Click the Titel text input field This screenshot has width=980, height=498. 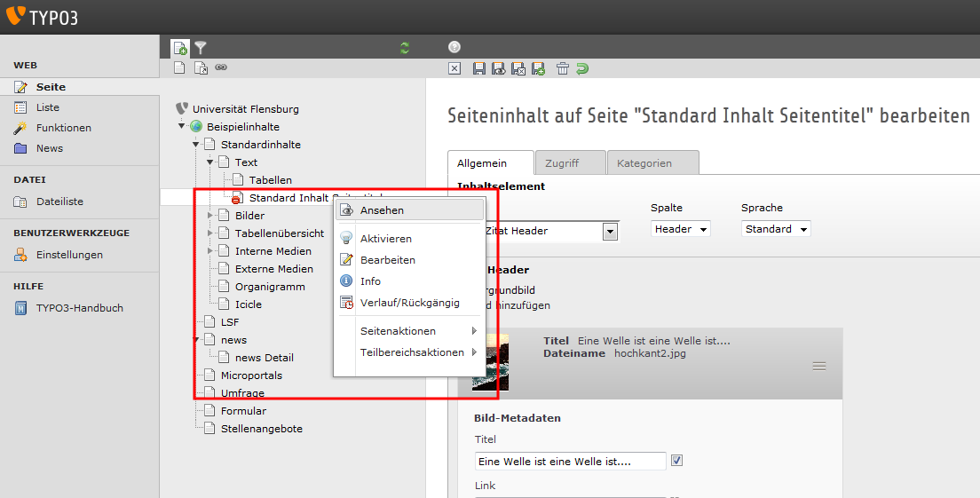pos(570,462)
